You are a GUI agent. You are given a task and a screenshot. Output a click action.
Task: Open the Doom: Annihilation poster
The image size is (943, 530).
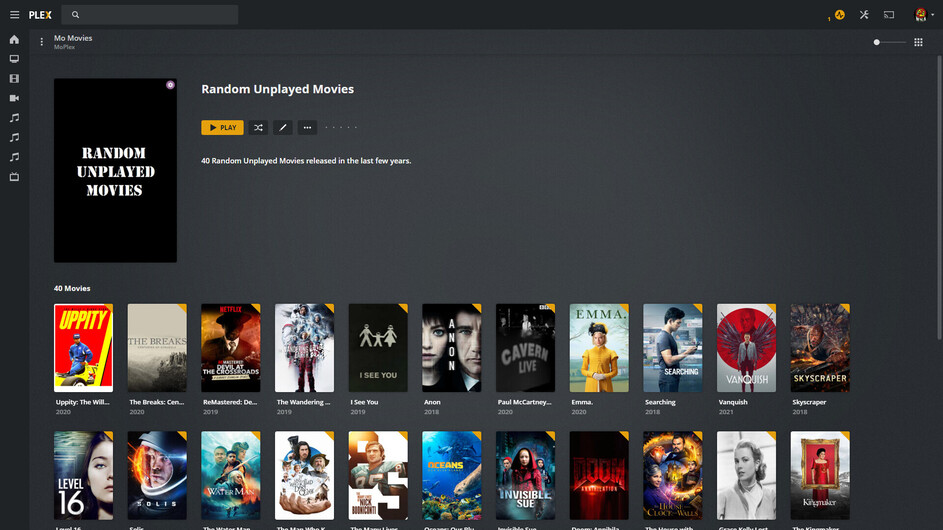[x=599, y=475]
